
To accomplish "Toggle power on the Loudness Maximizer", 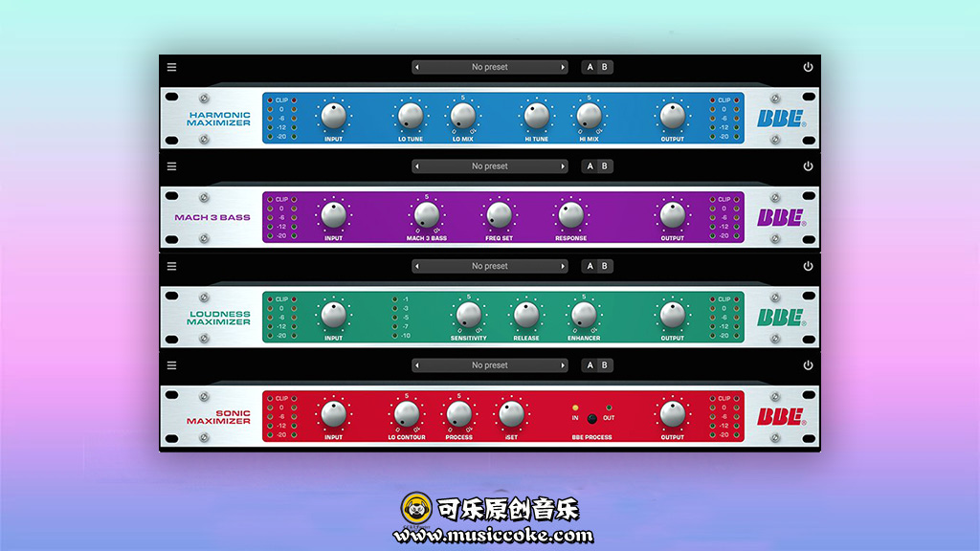I will click(x=808, y=266).
